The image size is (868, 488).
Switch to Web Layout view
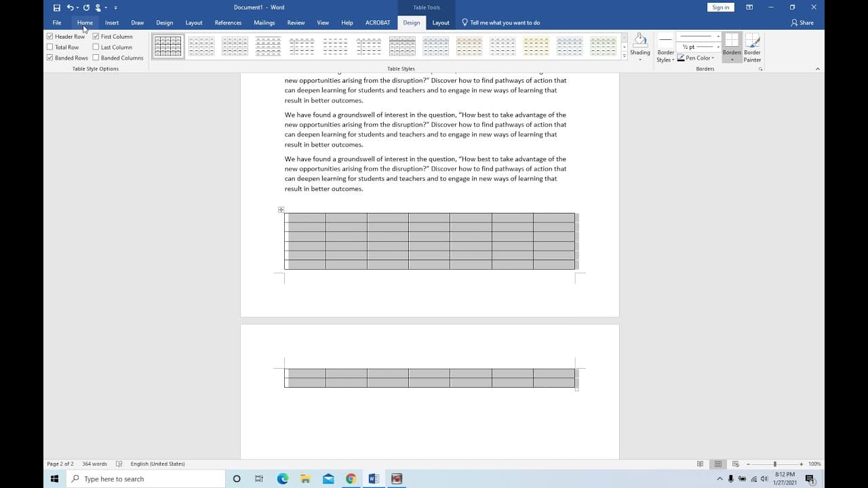[x=735, y=464]
